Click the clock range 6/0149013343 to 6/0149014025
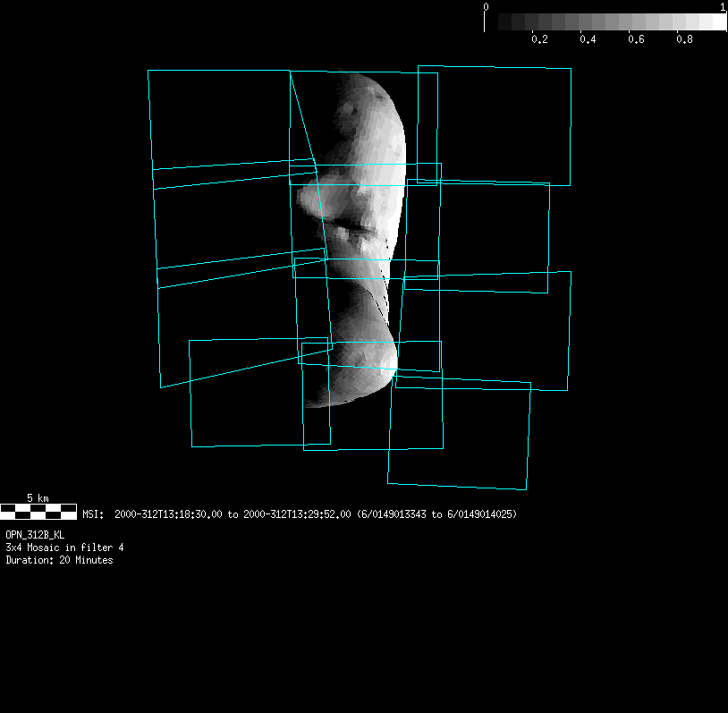 click(436, 514)
